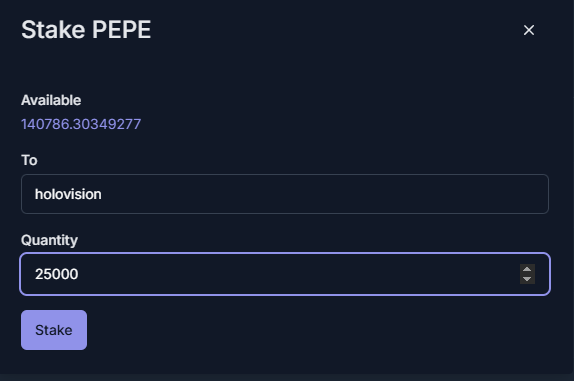
Task: Submit staking via the purple Stake button
Action: 54,330
